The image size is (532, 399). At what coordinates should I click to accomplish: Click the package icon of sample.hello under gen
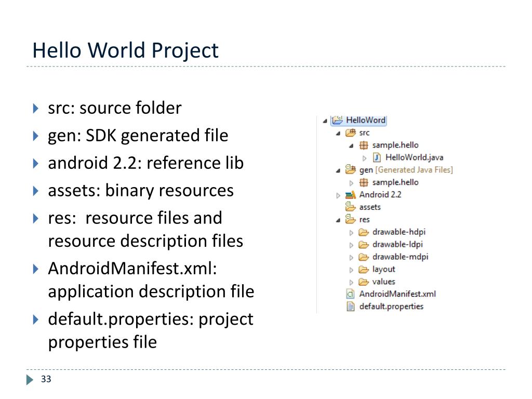coord(364,182)
